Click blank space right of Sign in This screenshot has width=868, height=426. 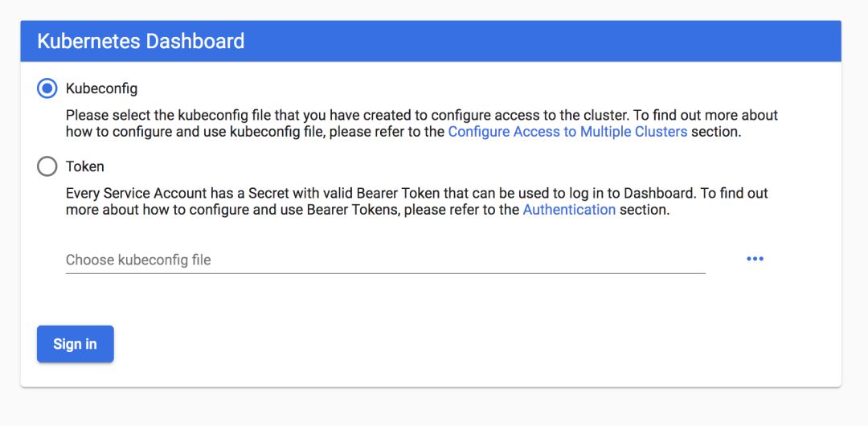click(x=402, y=344)
